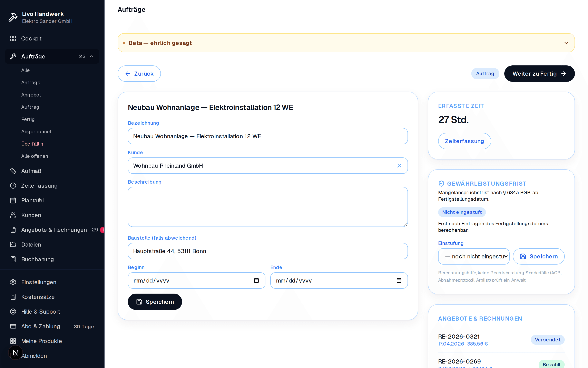Click the Livo Handwerk hammer logo

coord(13,17)
